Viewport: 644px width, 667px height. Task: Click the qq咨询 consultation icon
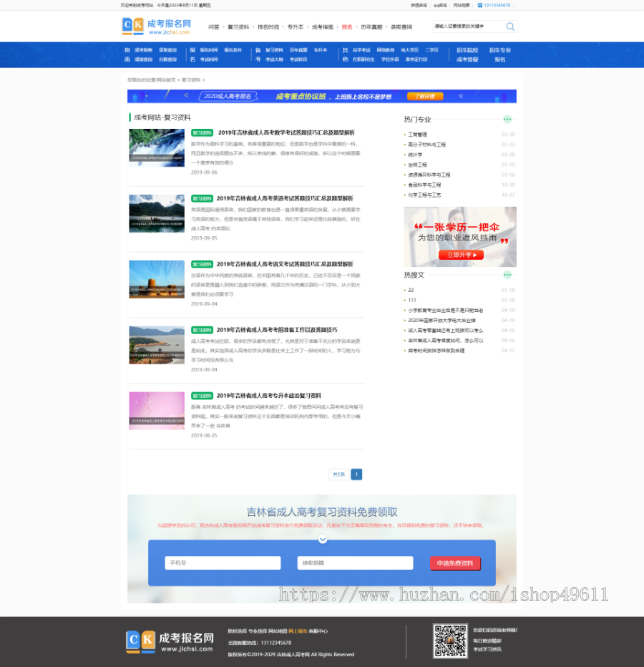coord(439,5)
